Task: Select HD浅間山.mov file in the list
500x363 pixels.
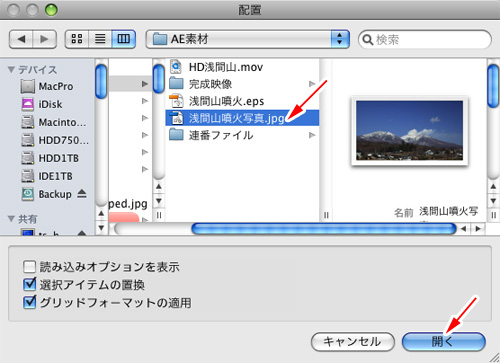Action: pos(242,67)
